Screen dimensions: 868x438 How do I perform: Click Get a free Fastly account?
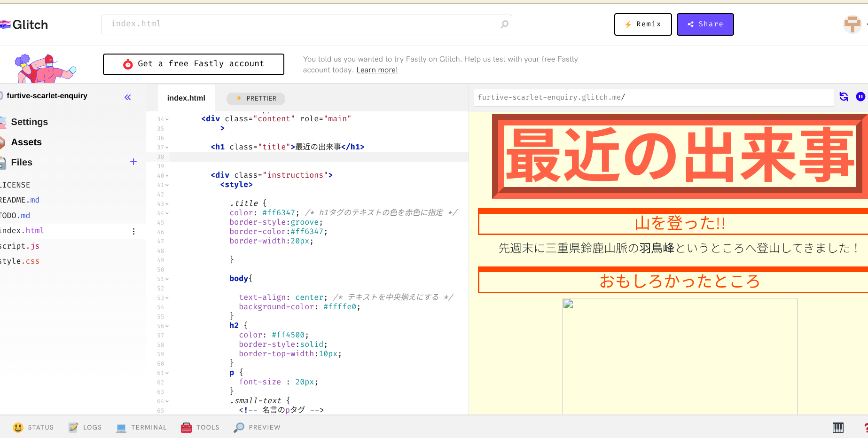194,64
